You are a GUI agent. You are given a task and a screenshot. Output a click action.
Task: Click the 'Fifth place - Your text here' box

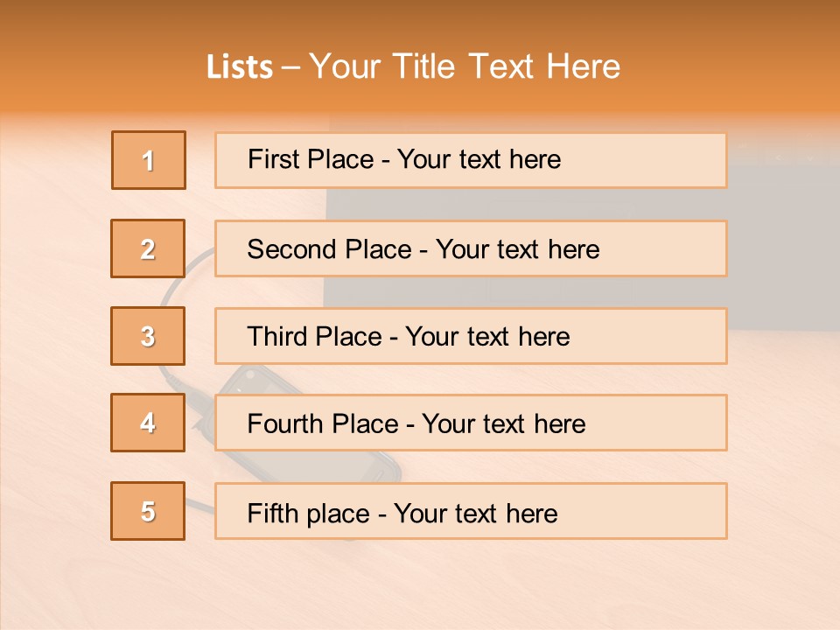point(471,511)
